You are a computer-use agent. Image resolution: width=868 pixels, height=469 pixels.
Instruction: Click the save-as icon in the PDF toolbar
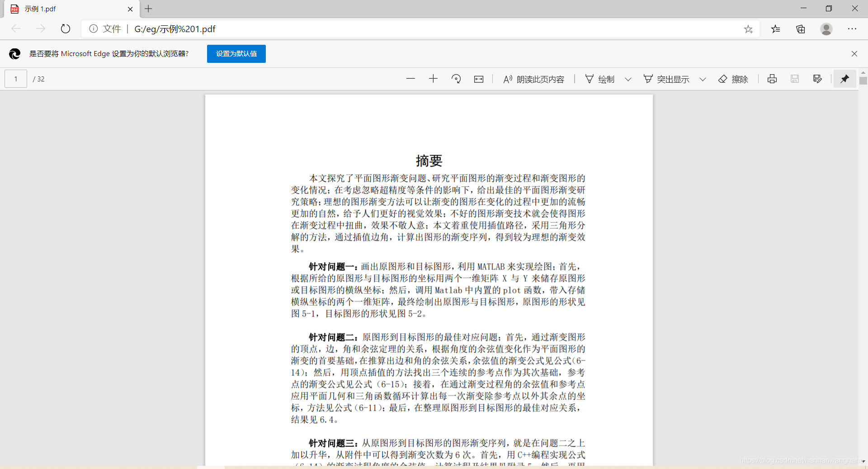click(x=817, y=79)
